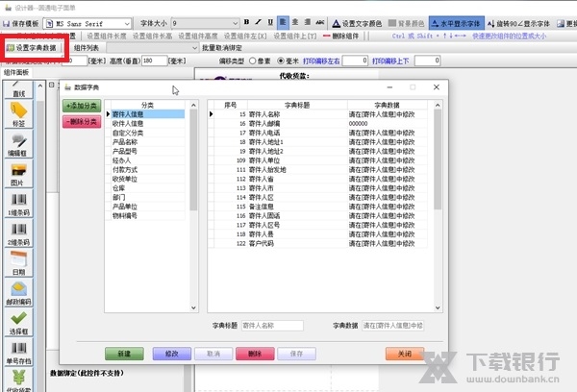Viewport: 577px width, 392px height.
Task: Select the 邮政编码 postal code tool
Action: (x=19, y=293)
